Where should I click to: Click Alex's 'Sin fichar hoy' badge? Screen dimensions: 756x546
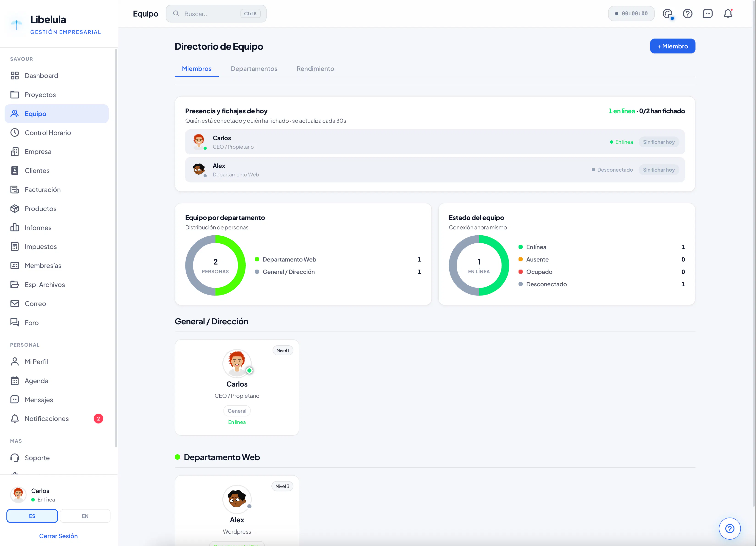[659, 170]
